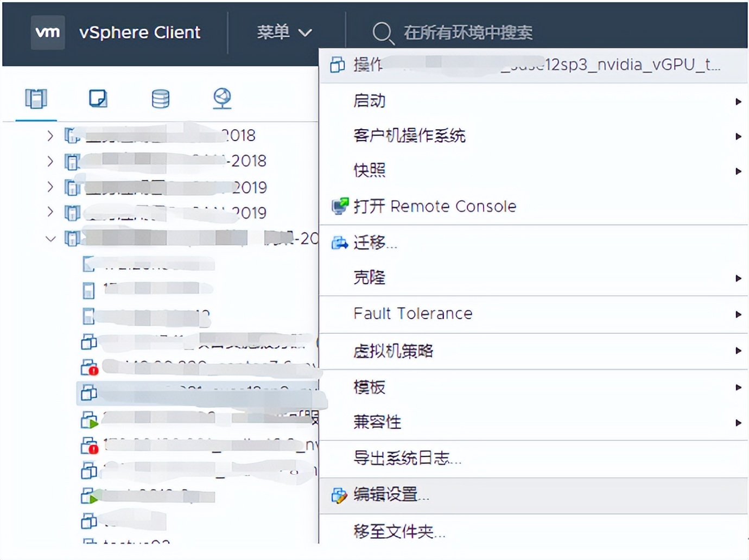Click the VM icon beside 操作 header
Screen dimensions: 749x560
pos(337,65)
